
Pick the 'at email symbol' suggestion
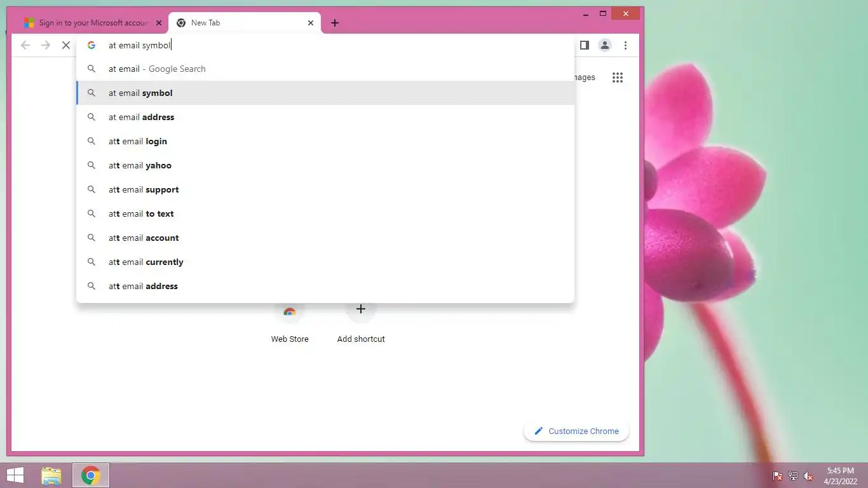coord(325,93)
